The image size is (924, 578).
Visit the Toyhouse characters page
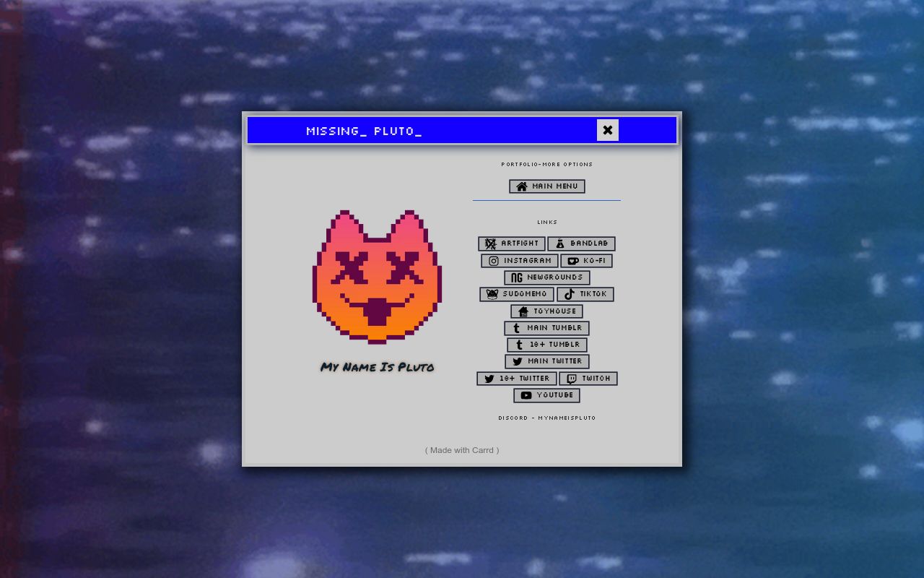546,311
